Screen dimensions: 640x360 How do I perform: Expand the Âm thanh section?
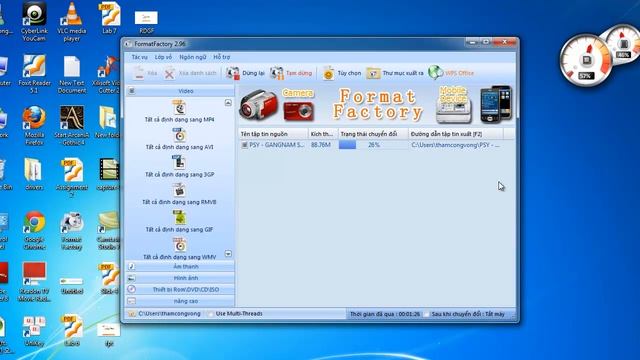[x=180, y=267]
